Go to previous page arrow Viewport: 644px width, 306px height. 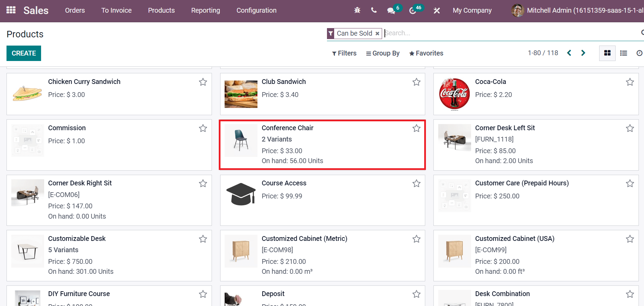pos(569,53)
